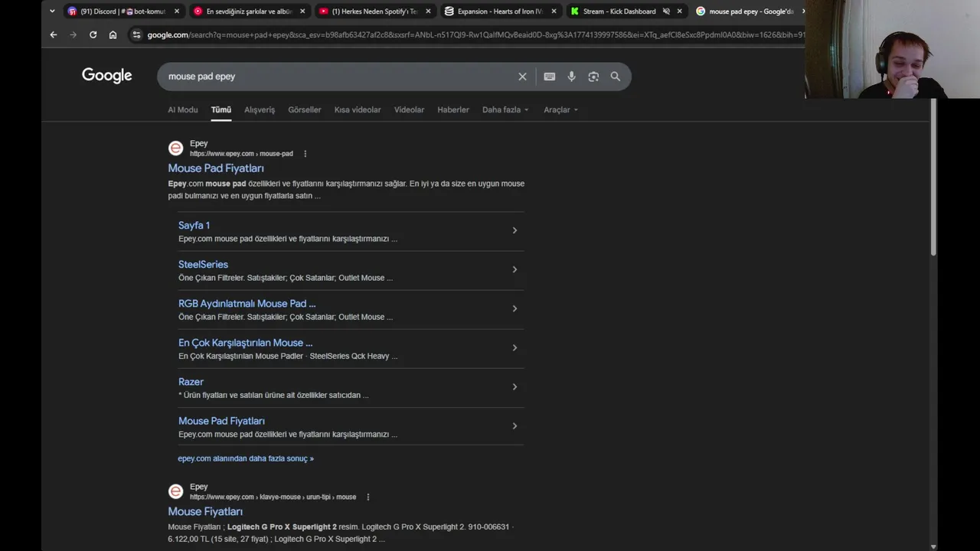
Task: Open 'epey.com alanından daha fazla sonuç' link
Action: [246, 458]
